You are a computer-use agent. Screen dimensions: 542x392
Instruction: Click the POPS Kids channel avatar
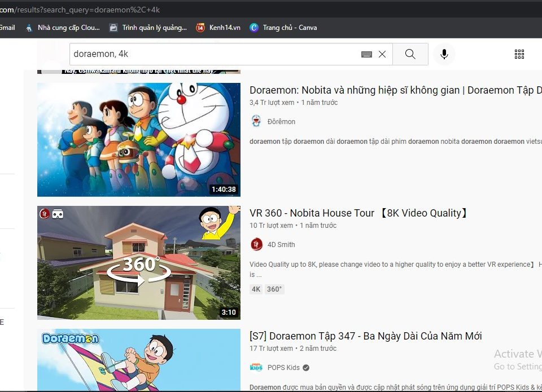tap(256, 367)
